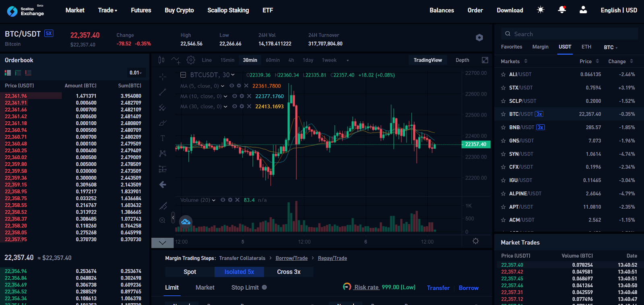The width and height of the screenshot is (644, 305).
Task: Collapse the chart bottom panel chevron
Action: 163,243
